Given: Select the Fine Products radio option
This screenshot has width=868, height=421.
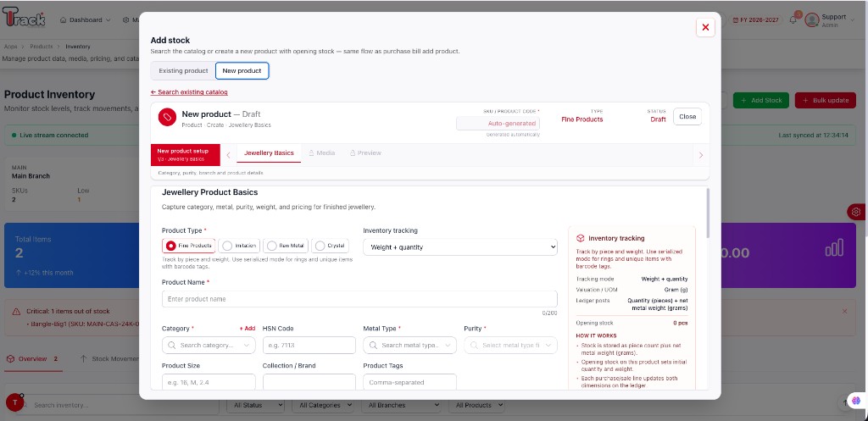Looking at the screenshot, I should [188, 246].
